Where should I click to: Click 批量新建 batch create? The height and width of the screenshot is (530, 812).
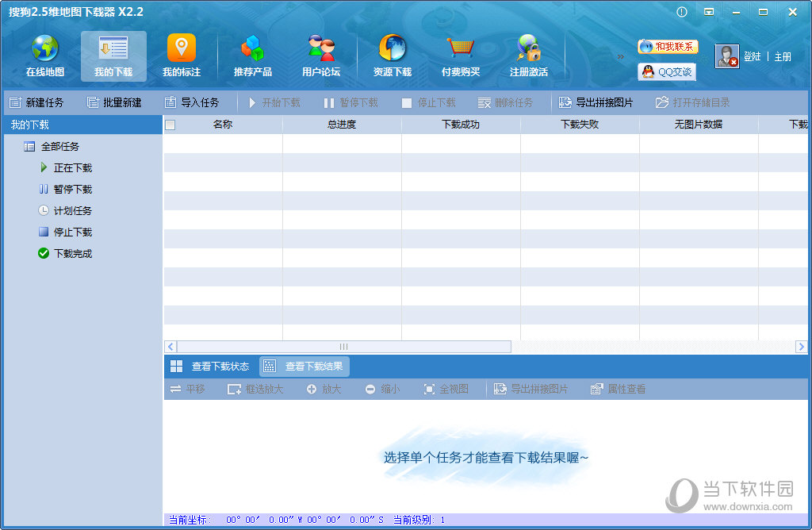click(x=114, y=102)
